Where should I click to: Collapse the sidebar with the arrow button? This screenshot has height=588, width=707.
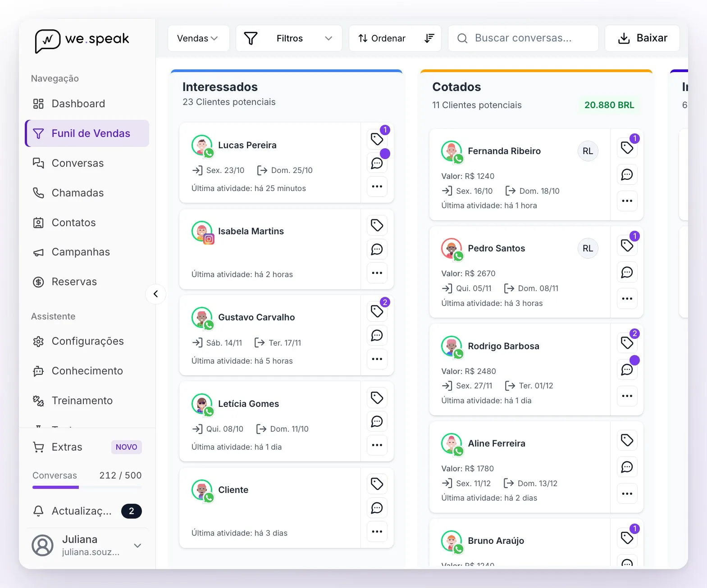[156, 294]
